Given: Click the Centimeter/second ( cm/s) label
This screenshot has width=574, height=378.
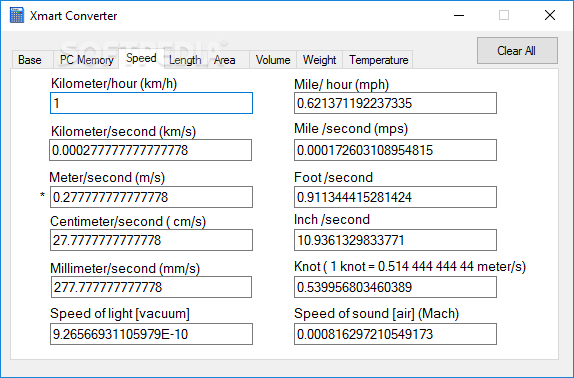Looking at the screenshot, I should (128, 221).
